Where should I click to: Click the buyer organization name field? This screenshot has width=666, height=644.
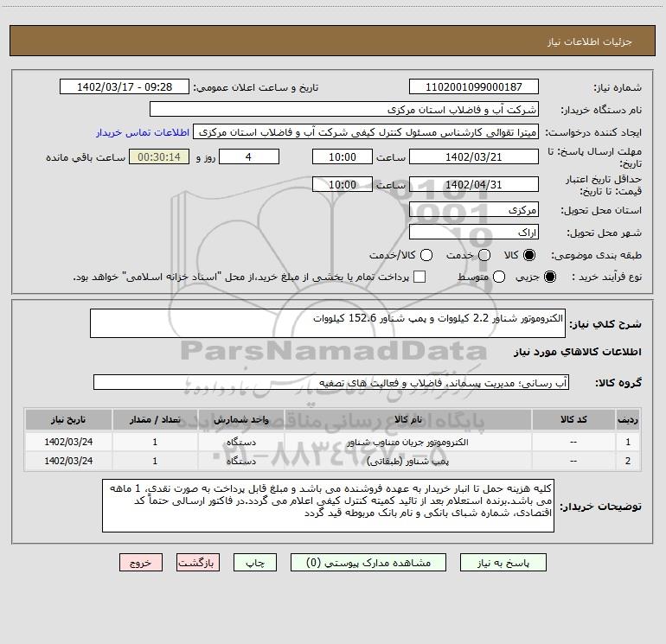(x=344, y=109)
